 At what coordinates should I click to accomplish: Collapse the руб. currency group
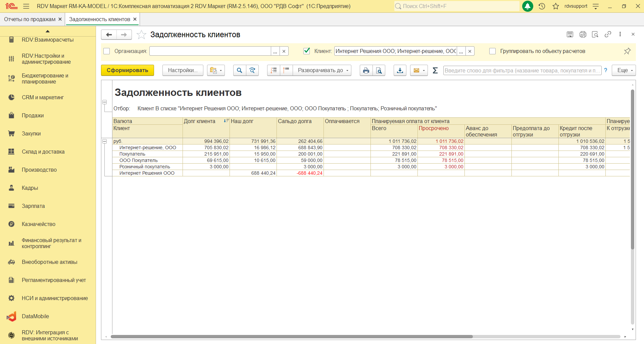pyautogui.click(x=105, y=141)
